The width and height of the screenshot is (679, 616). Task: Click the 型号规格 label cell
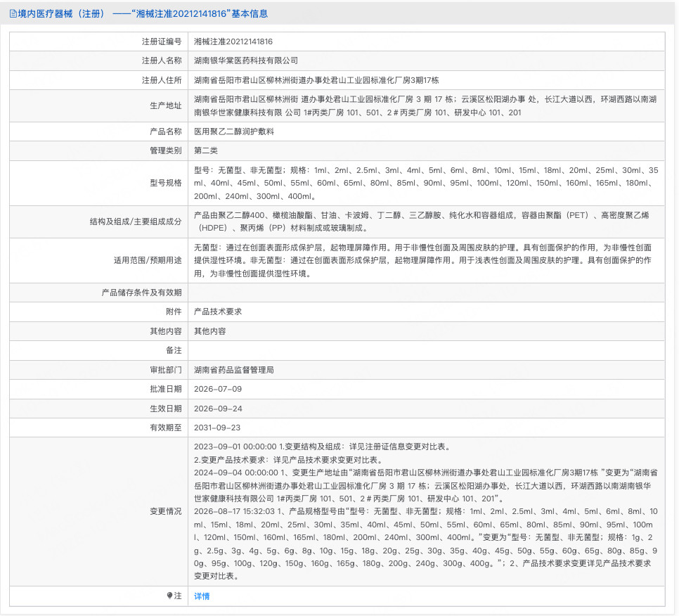tap(98, 183)
